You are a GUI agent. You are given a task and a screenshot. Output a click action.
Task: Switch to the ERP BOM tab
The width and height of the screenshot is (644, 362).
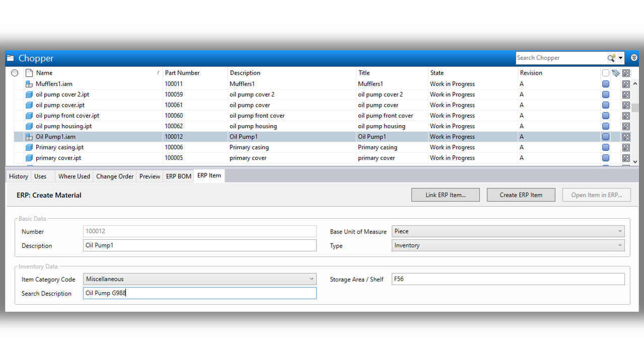178,176
